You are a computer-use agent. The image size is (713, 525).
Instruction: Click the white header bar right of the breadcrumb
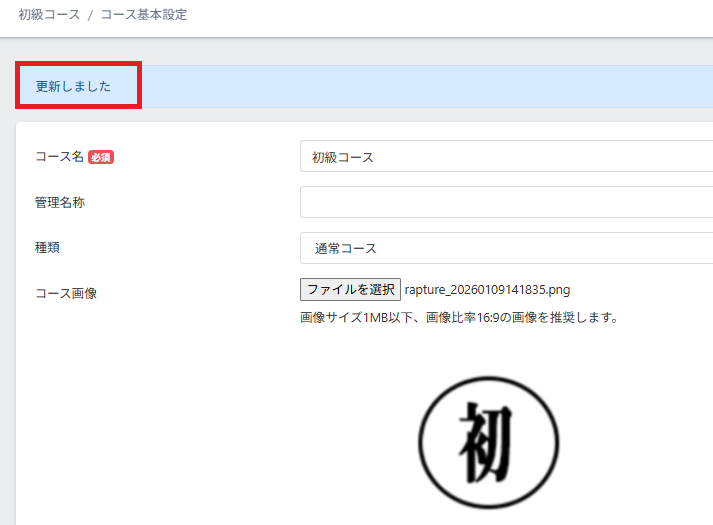tap(450, 15)
